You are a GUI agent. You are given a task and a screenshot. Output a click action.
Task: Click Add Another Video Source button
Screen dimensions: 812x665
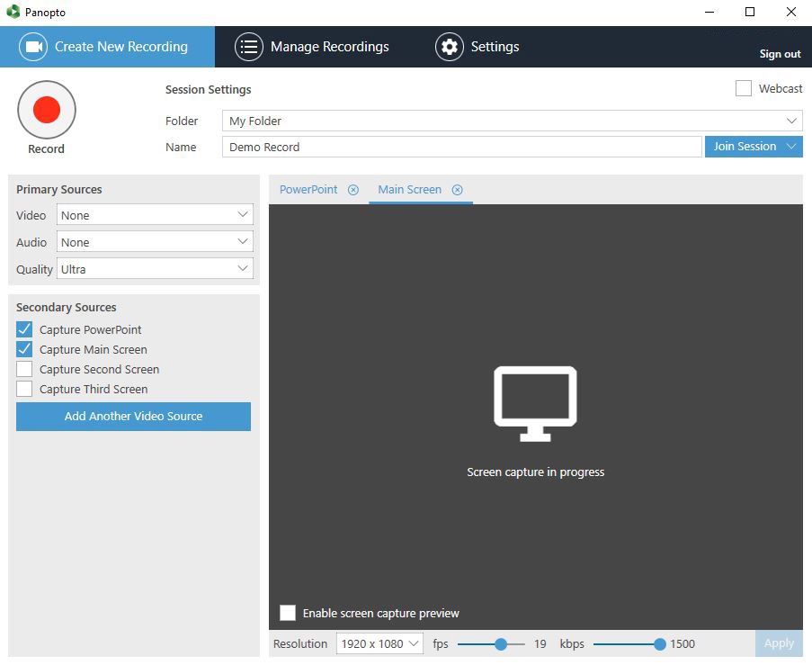[x=133, y=417]
